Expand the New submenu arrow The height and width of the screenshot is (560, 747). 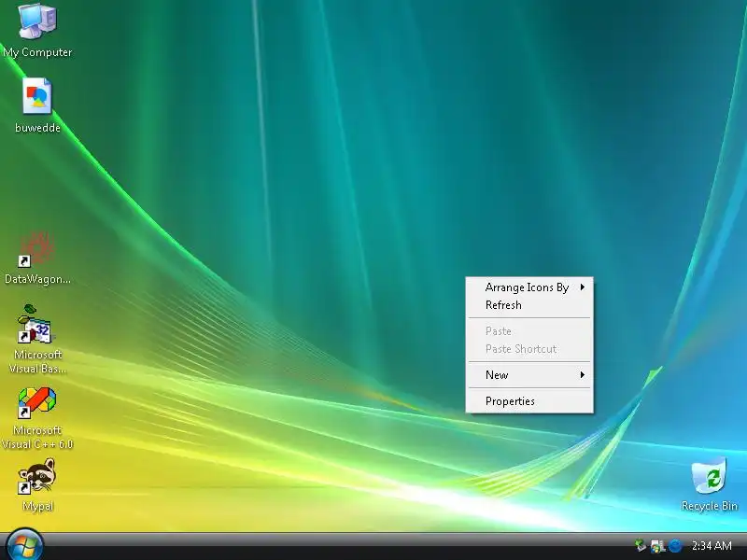pyautogui.click(x=582, y=375)
